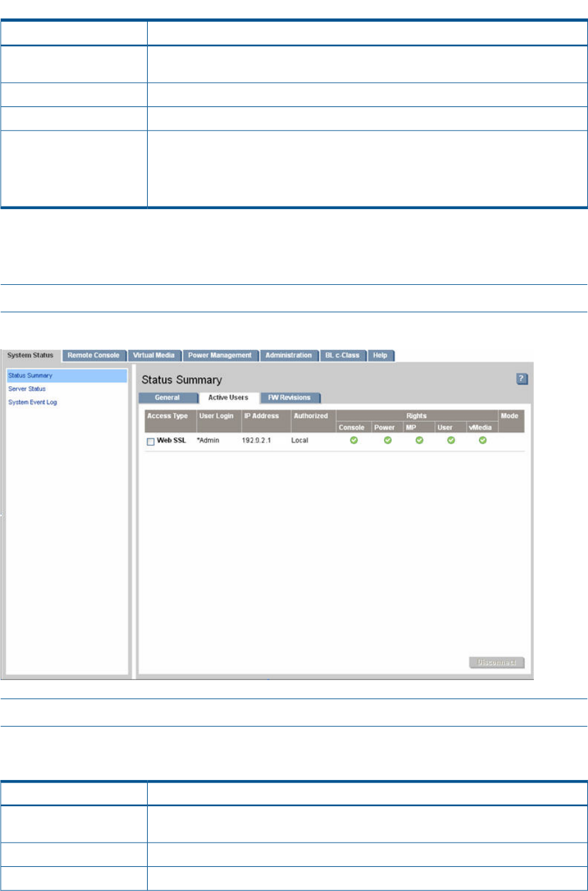Switch to the System Status tab
Image resolution: width=588 pixels, height=891 pixels.
31,355
